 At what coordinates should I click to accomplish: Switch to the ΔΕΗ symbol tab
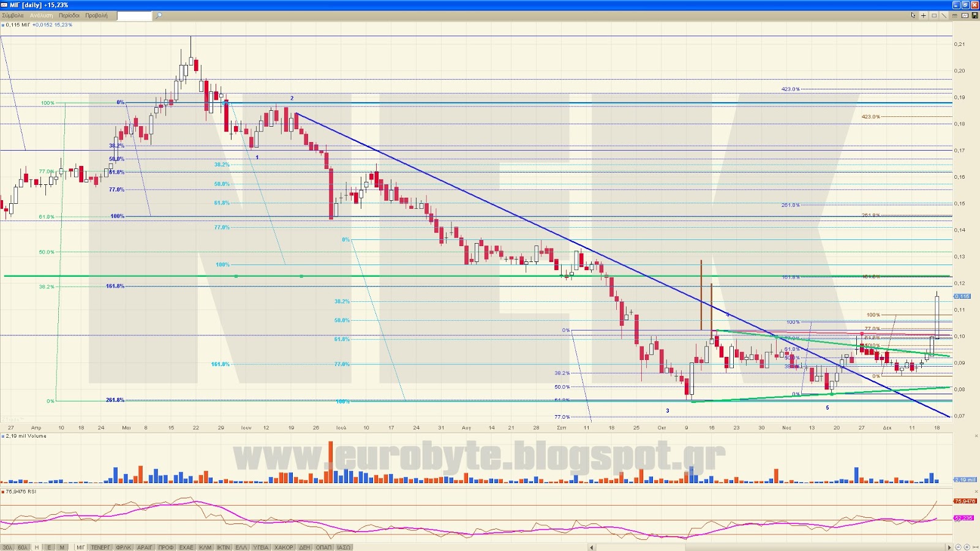[x=305, y=547]
